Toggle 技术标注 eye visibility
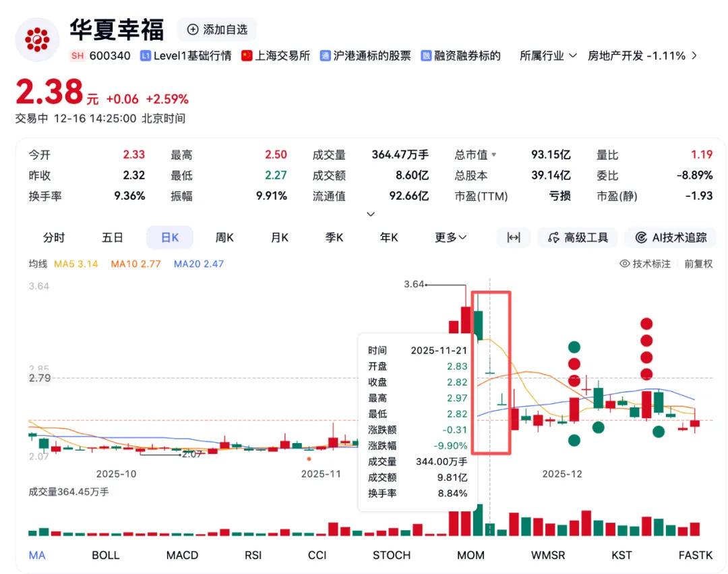This screenshot has height=574, width=728. 625,264
